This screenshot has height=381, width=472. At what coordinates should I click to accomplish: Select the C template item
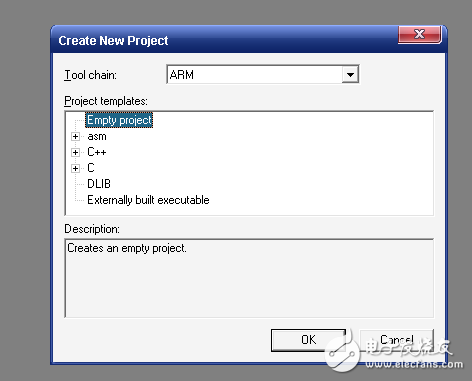[x=91, y=168]
